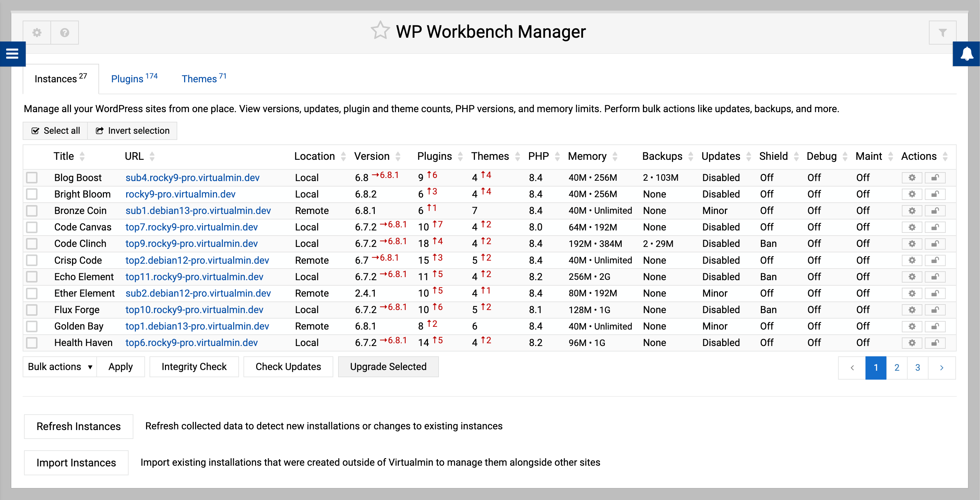The height and width of the screenshot is (500, 980).
Task: Click the Apply bulk action button
Action: [121, 367]
